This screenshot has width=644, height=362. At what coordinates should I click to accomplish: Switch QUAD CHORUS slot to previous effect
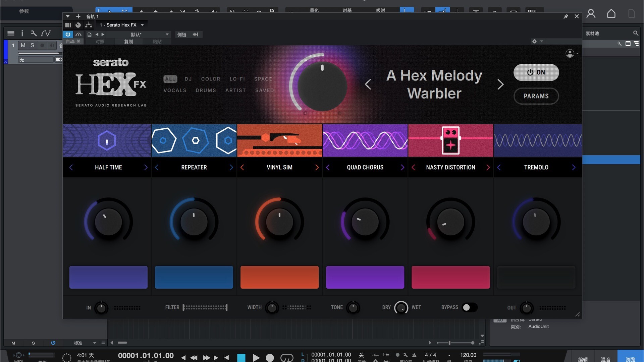click(x=328, y=167)
